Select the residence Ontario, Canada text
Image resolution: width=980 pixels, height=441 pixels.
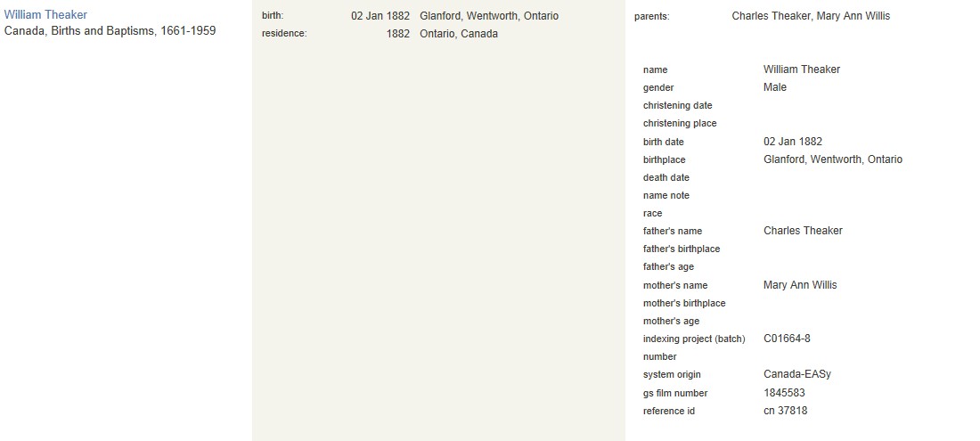coord(459,34)
